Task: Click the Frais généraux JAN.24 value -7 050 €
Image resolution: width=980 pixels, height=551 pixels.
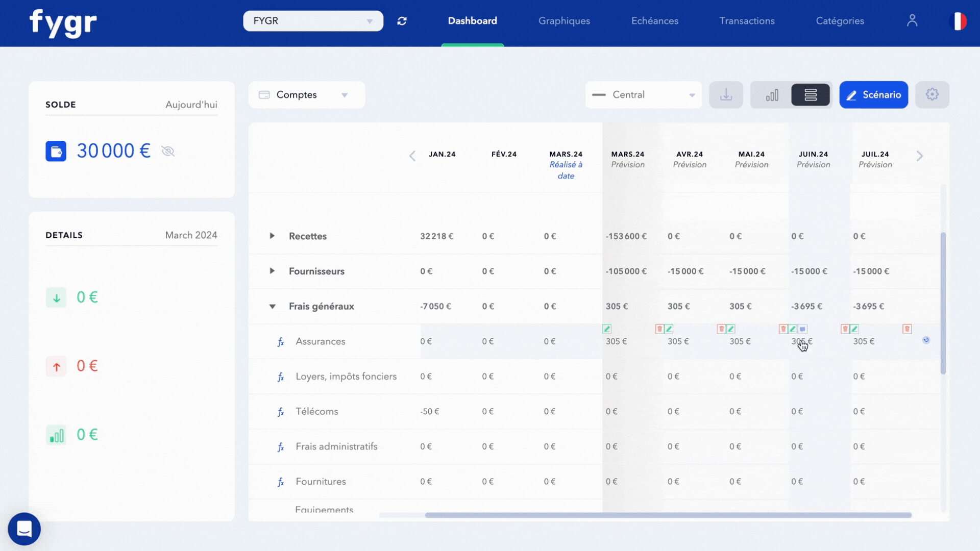Action: tap(435, 307)
